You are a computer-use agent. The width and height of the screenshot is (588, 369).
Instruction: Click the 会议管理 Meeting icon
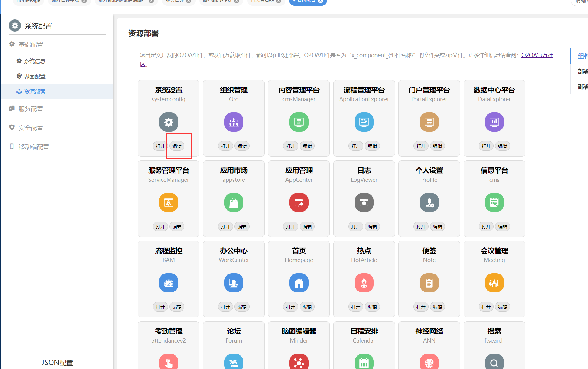[x=494, y=283]
